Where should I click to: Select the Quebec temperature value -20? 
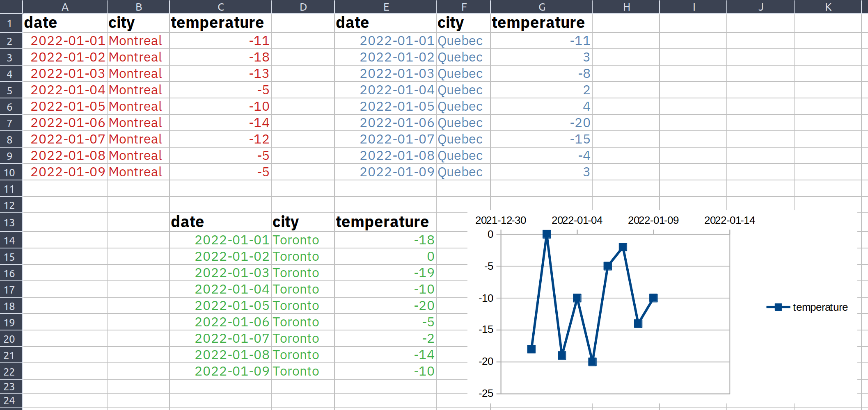[x=542, y=123]
